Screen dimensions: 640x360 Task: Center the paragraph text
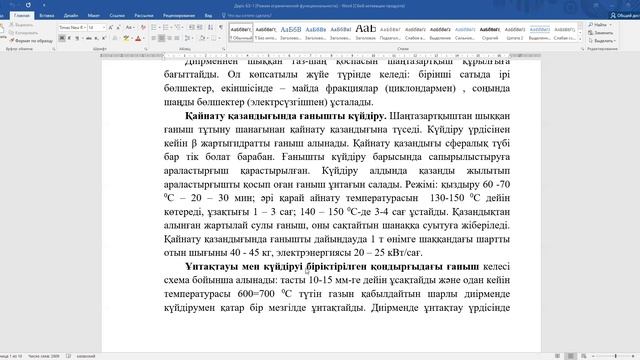point(162,38)
